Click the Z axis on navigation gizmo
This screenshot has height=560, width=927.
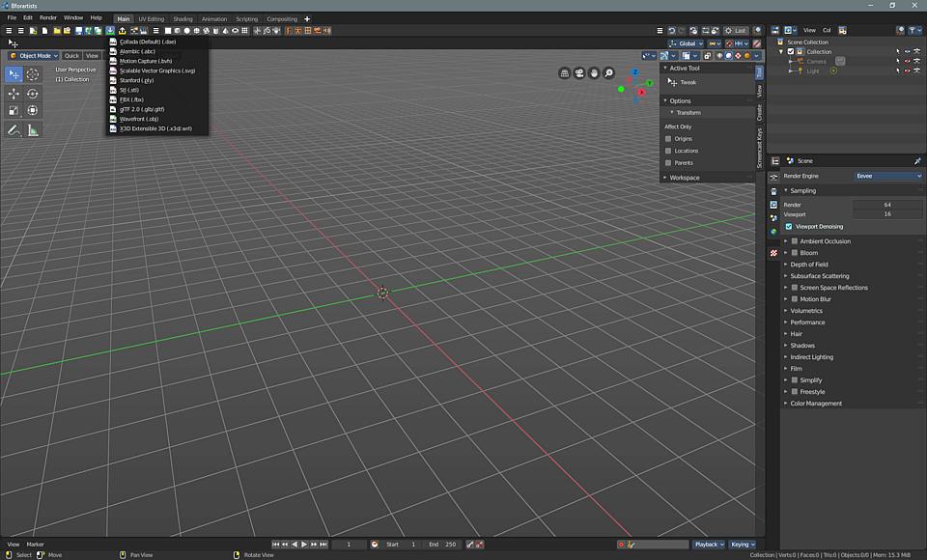click(x=635, y=72)
